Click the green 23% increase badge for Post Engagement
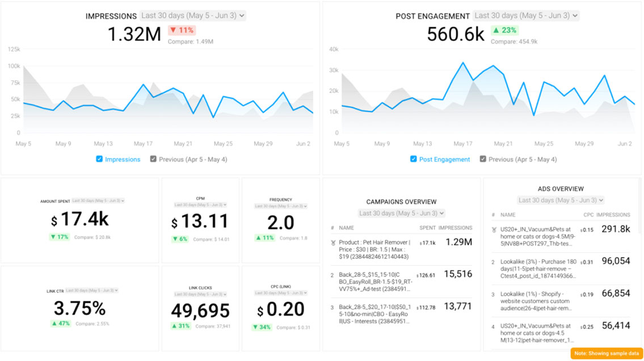This screenshot has height=361, width=644. click(504, 30)
